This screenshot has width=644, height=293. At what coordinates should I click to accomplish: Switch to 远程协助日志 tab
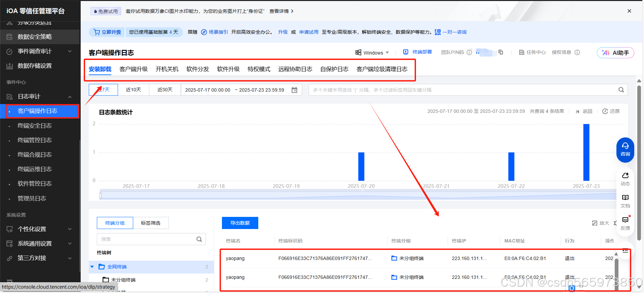pos(295,69)
